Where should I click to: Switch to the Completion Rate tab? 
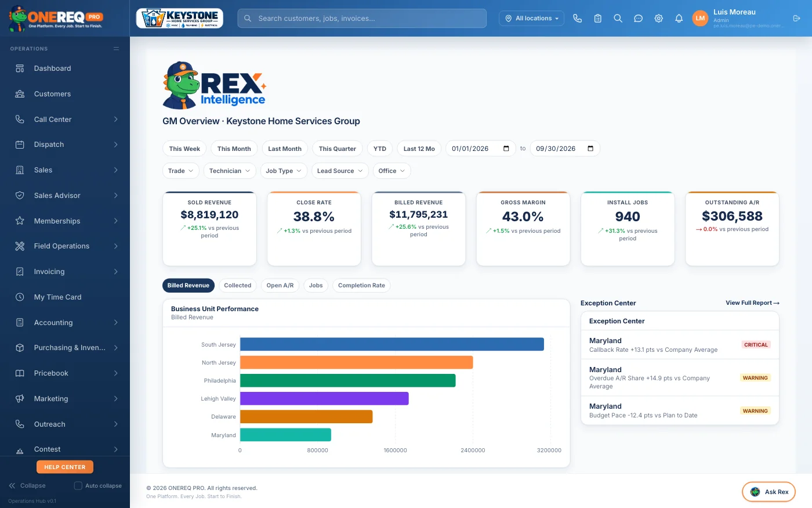(361, 286)
